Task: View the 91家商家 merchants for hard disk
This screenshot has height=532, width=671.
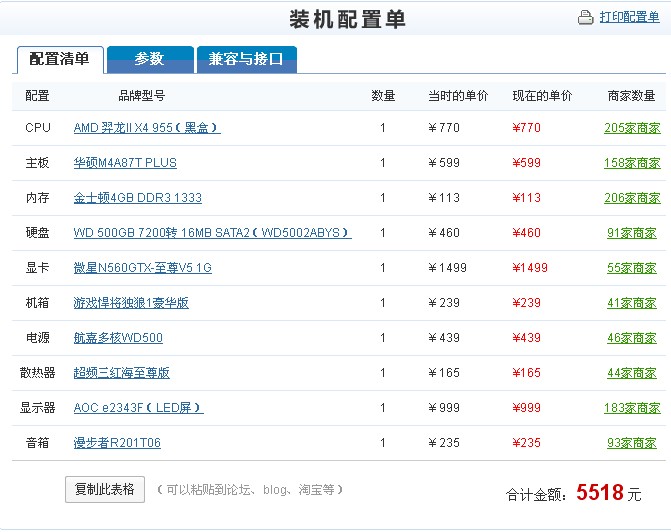Action: [632, 233]
